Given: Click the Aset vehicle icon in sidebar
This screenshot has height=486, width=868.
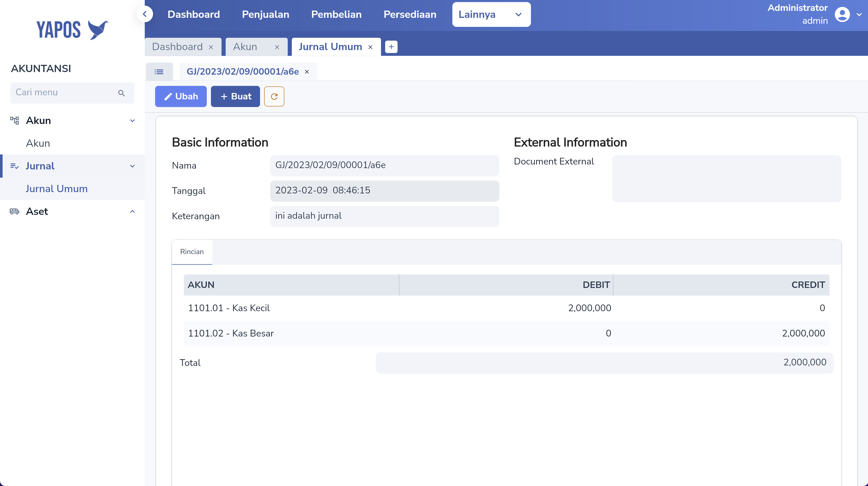Looking at the screenshot, I should point(14,211).
